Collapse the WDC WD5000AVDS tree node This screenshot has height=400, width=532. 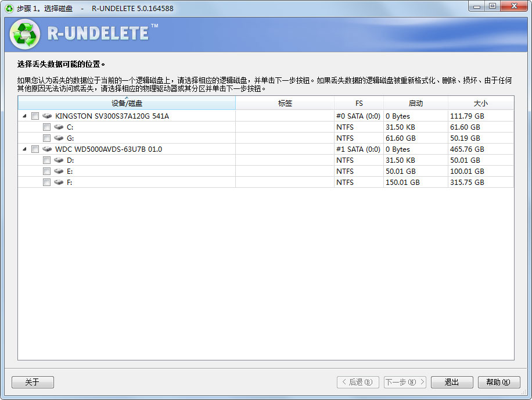[x=24, y=149]
